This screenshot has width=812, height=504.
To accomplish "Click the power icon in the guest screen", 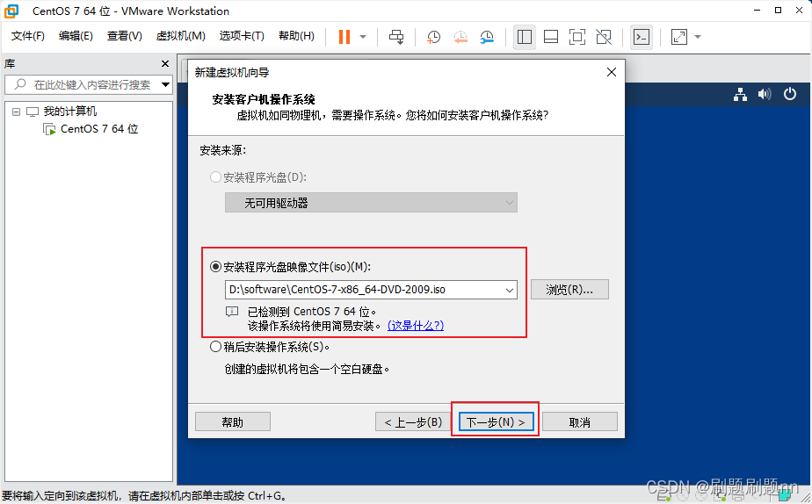I will pos(790,94).
